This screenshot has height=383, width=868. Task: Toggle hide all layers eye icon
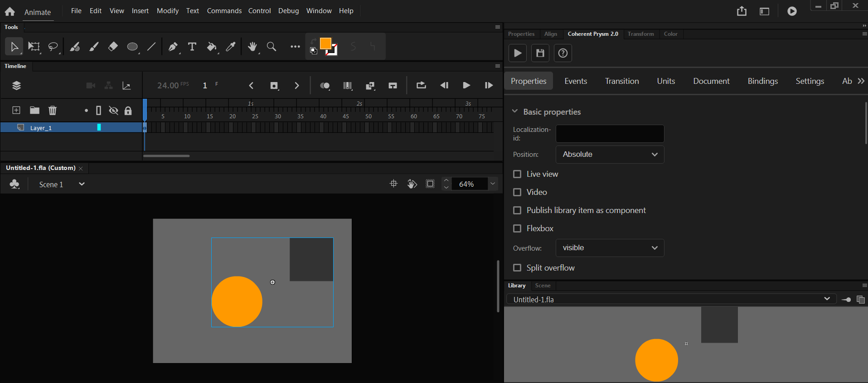[114, 110]
